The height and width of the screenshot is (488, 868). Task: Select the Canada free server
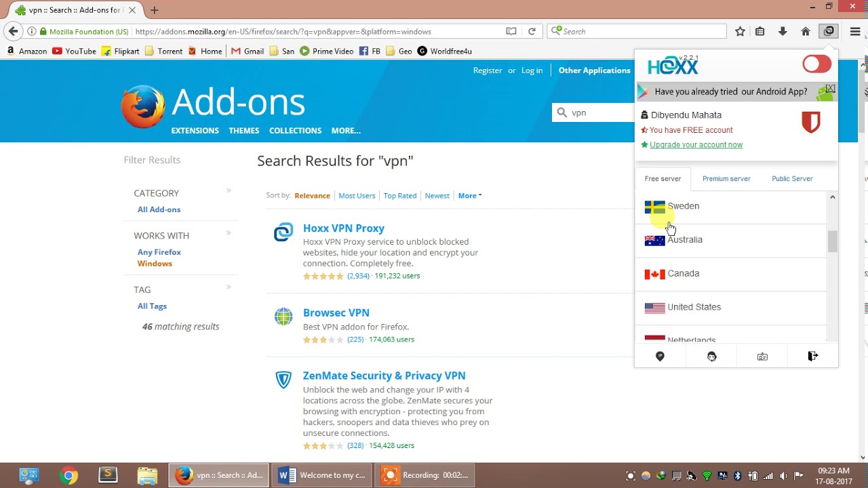(731, 274)
